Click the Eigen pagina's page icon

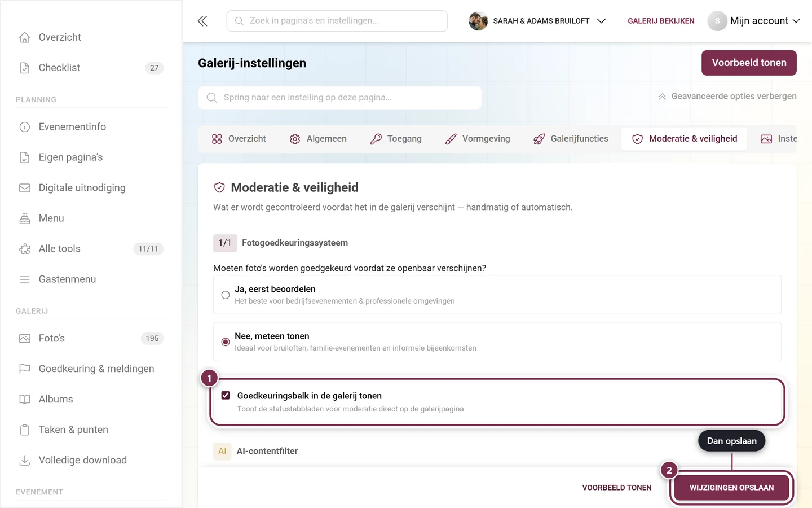25,157
